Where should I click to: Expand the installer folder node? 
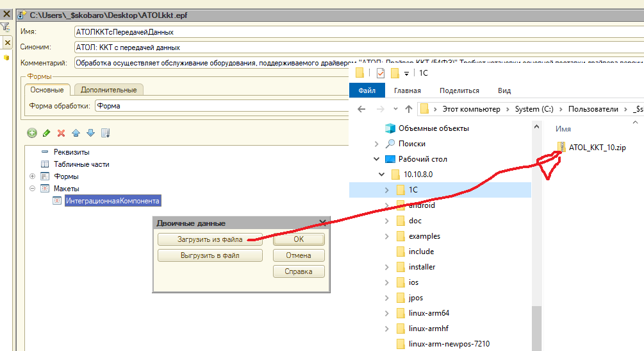click(x=386, y=267)
